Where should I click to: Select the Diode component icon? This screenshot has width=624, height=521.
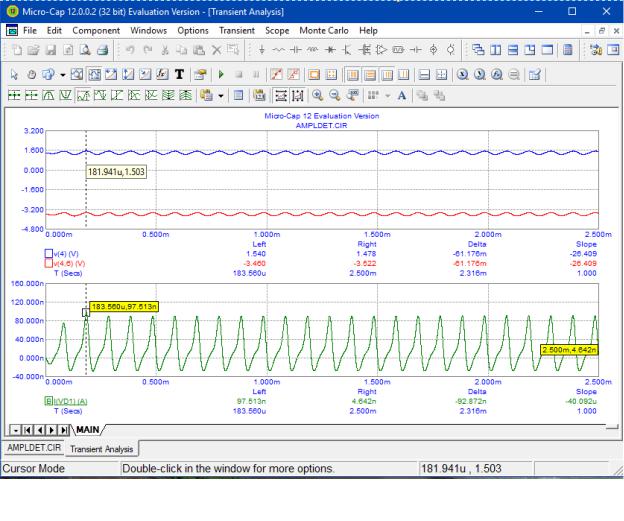tap(330, 50)
